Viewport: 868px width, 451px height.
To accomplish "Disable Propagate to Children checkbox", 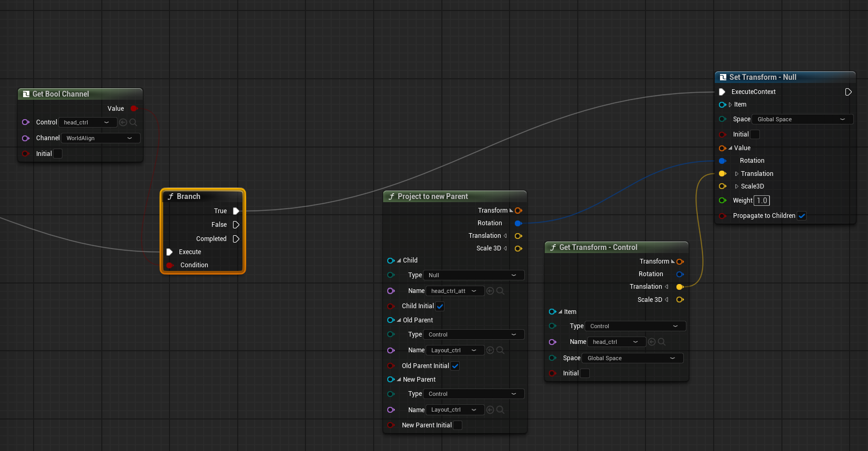I will (801, 216).
